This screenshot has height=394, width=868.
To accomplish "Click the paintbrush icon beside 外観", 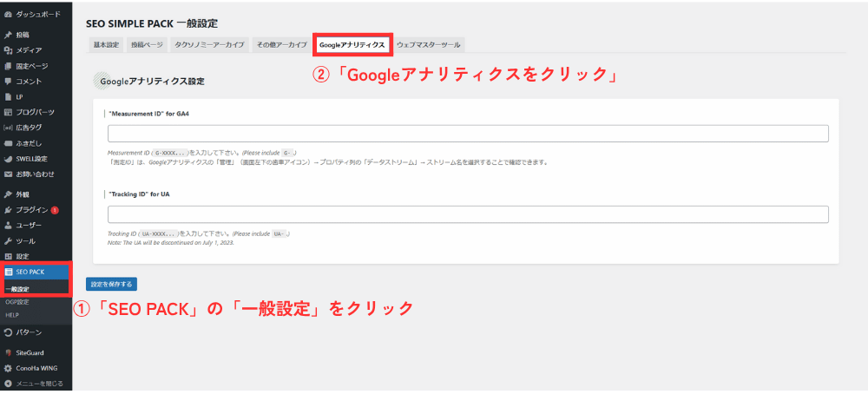I will pos(8,194).
